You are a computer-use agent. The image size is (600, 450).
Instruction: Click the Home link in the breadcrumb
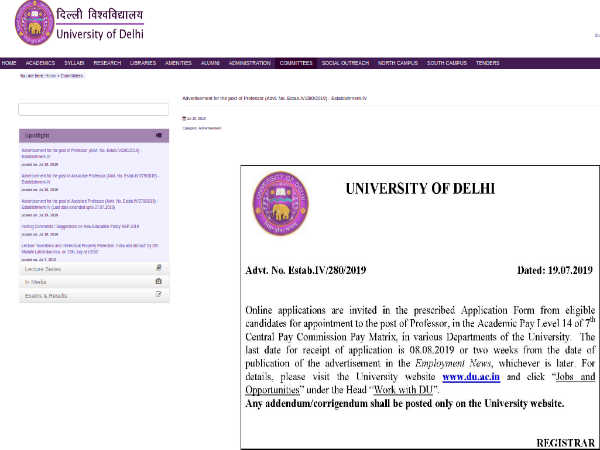48,75
